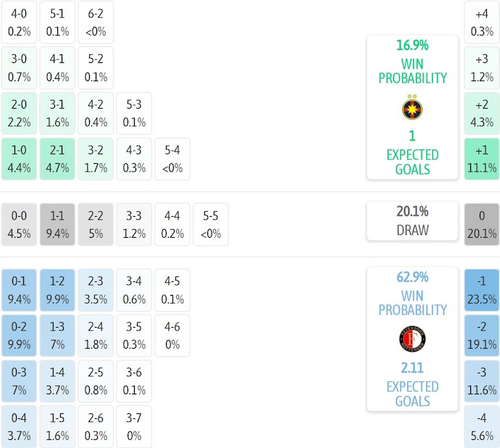The image size is (500, 448).
Task: Select the 0 margin draw swatch
Action: [x=481, y=224]
